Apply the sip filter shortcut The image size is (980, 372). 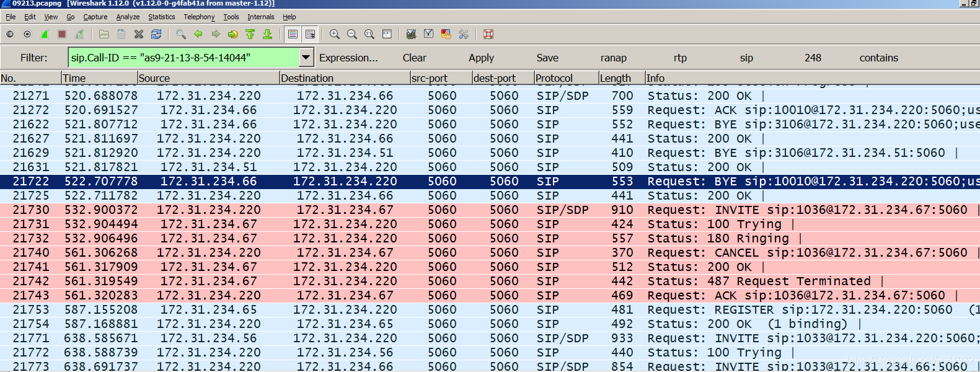click(746, 58)
